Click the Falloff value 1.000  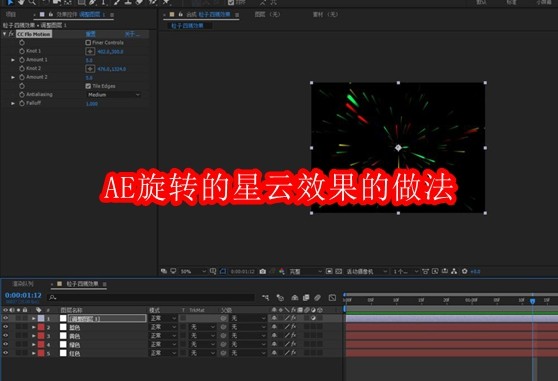point(92,104)
